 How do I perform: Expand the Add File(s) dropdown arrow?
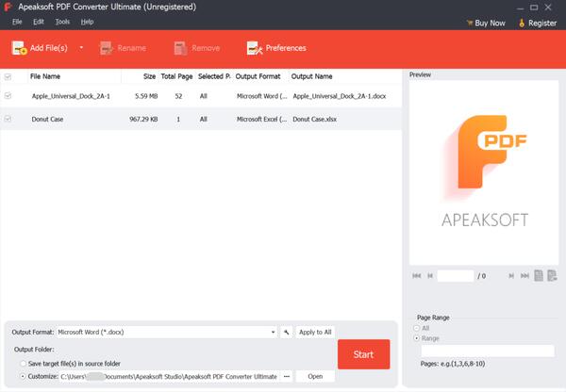81,47
